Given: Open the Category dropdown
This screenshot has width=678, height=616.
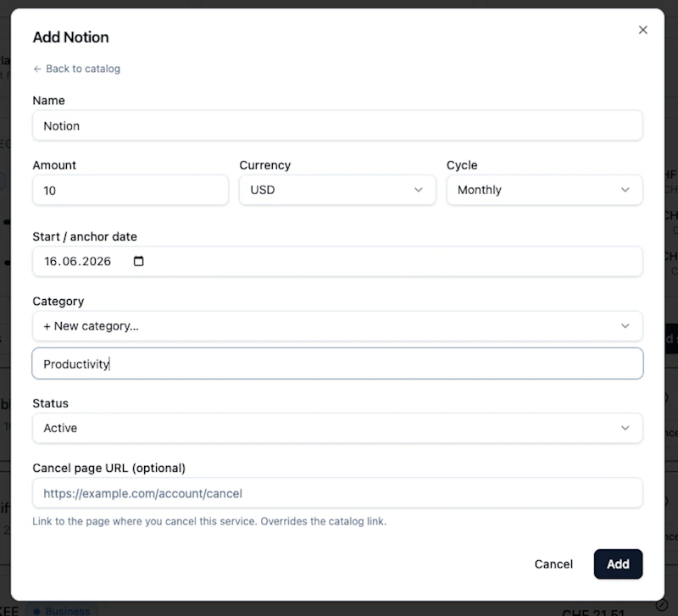Looking at the screenshot, I should click(337, 326).
